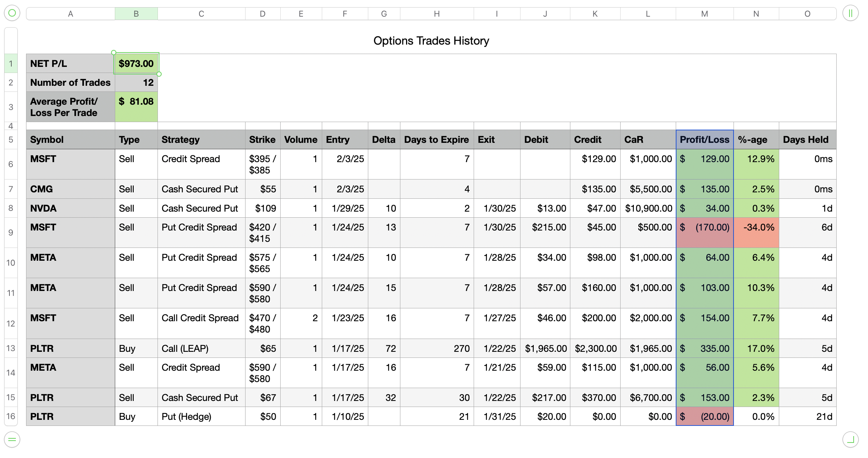Click the add-row handle below row 16

pos(12,439)
